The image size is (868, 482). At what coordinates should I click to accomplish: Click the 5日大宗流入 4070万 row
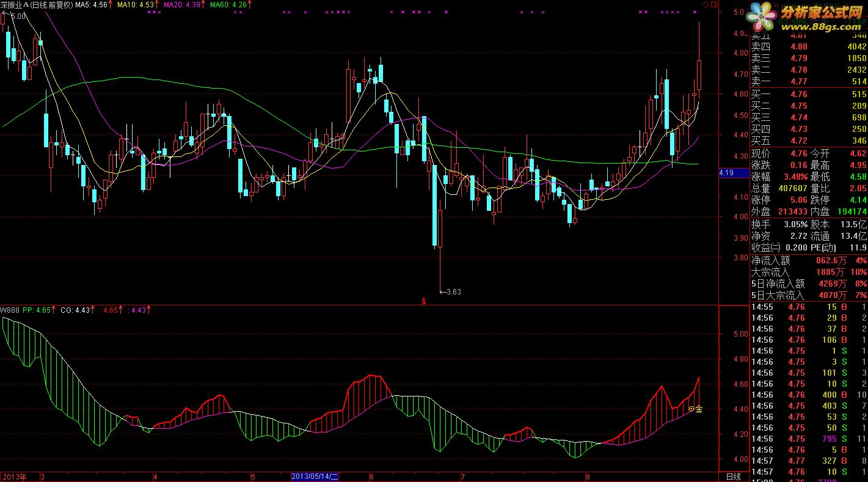(x=809, y=295)
